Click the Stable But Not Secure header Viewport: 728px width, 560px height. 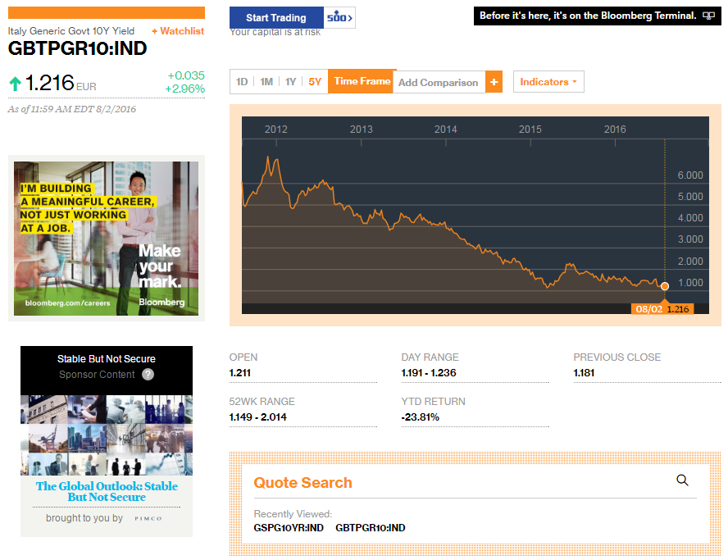(x=107, y=359)
